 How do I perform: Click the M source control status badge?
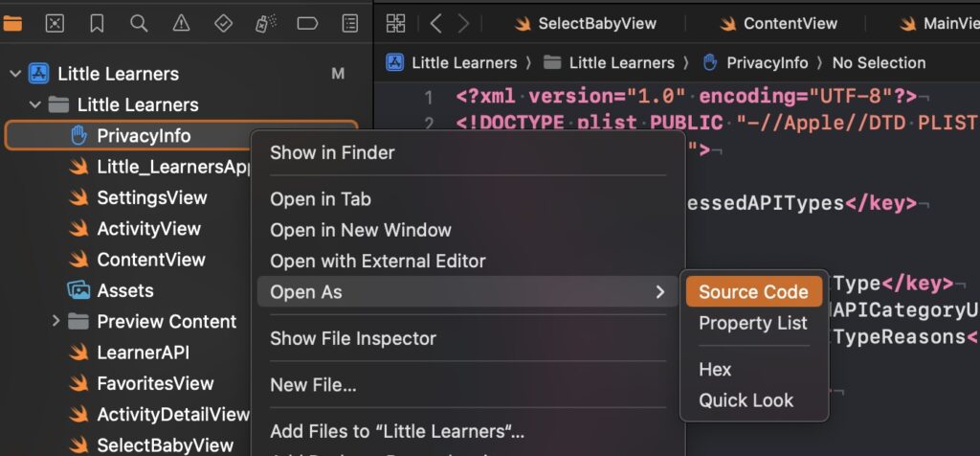338,74
